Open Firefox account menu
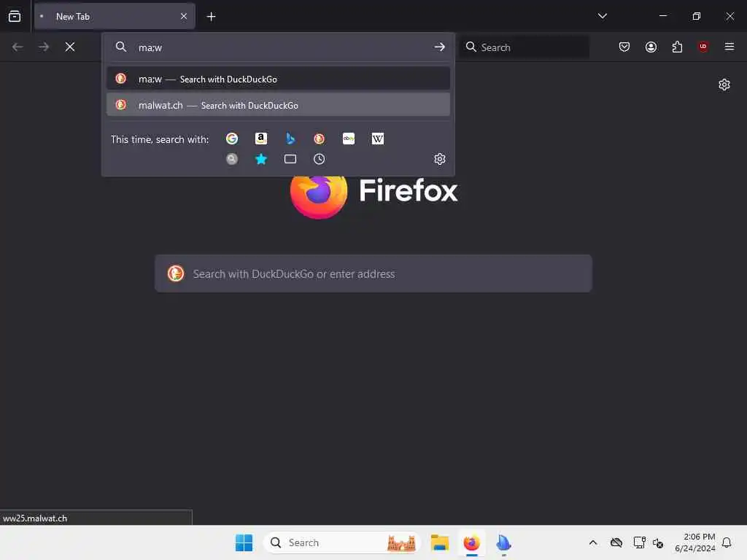The width and height of the screenshot is (747, 560). (651, 47)
